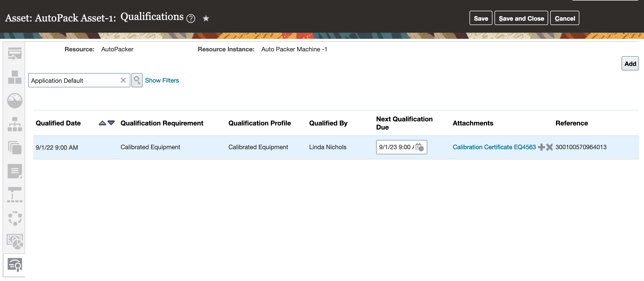Open the circular cycle sidebar icon
This screenshot has width=644, height=281.
(15, 218)
